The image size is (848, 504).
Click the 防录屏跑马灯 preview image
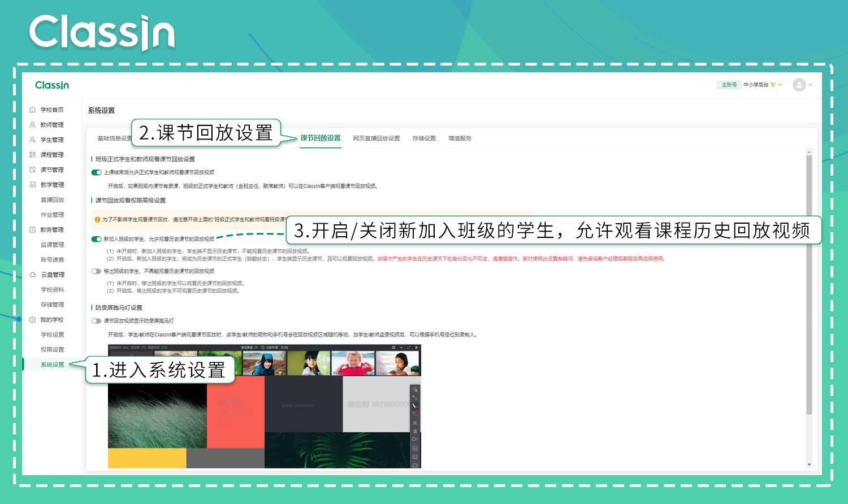(x=265, y=406)
